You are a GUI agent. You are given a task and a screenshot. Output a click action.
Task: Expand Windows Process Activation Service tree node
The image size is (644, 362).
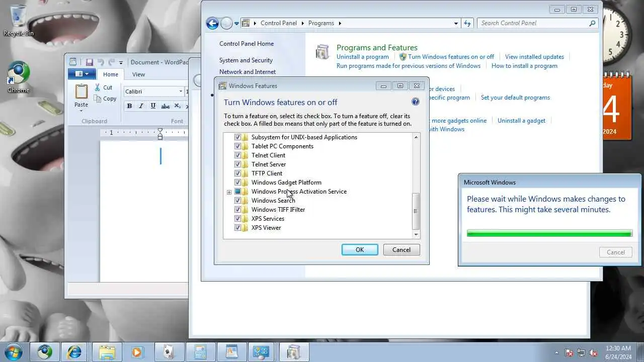tap(229, 192)
